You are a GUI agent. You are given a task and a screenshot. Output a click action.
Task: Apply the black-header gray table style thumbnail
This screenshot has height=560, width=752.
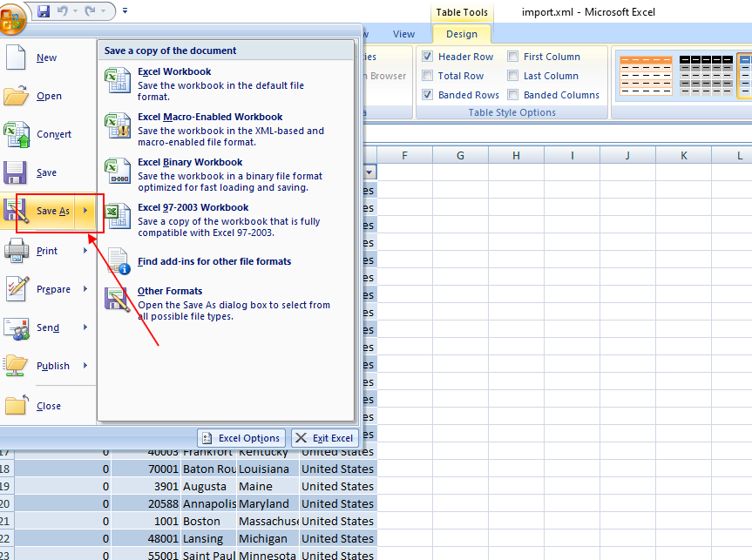pos(706,75)
